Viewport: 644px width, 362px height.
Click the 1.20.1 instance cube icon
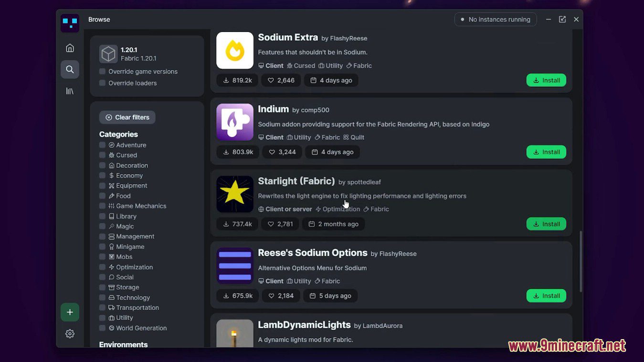[x=108, y=54]
